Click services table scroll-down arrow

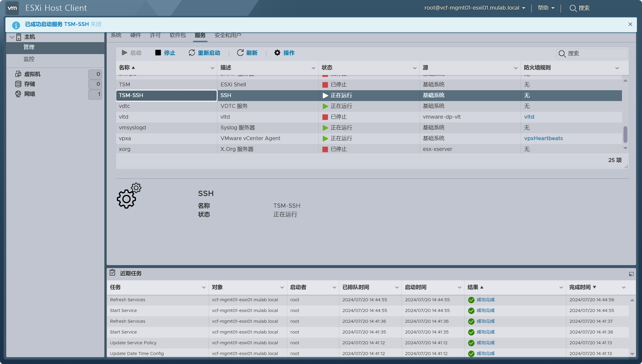625,148
